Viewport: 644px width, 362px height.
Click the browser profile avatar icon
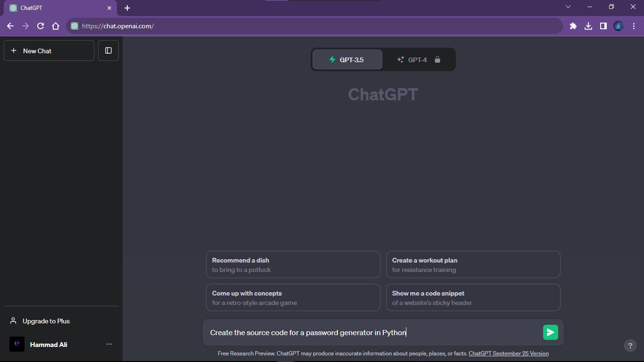coord(619,26)
